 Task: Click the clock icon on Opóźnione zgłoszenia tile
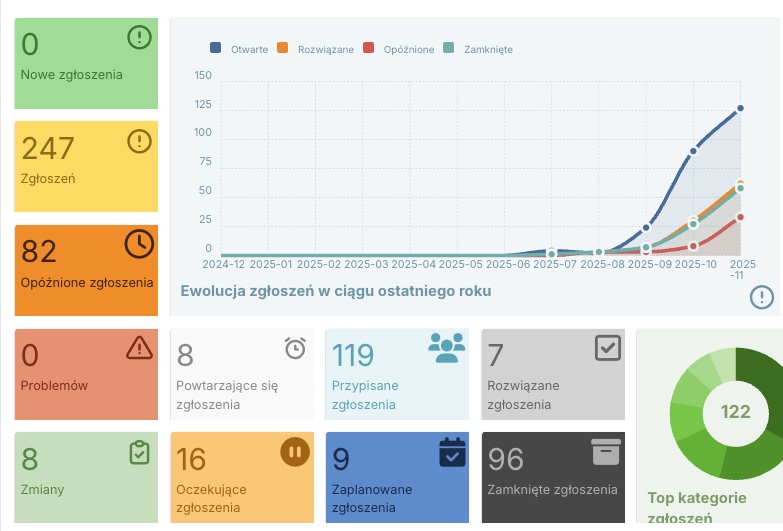pos(139,243)
